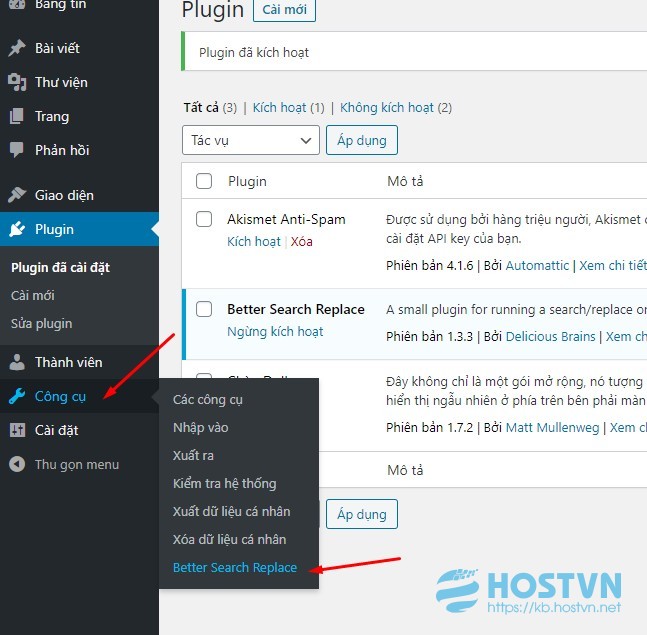Viewport: 647px width, 635px height.
Task: Click the Phiên bản 1.7.2 text
Action: (x=429, y=427)
